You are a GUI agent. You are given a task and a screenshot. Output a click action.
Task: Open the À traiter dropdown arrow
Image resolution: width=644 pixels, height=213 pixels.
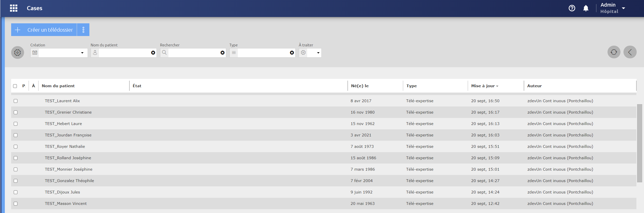(318, 53)
